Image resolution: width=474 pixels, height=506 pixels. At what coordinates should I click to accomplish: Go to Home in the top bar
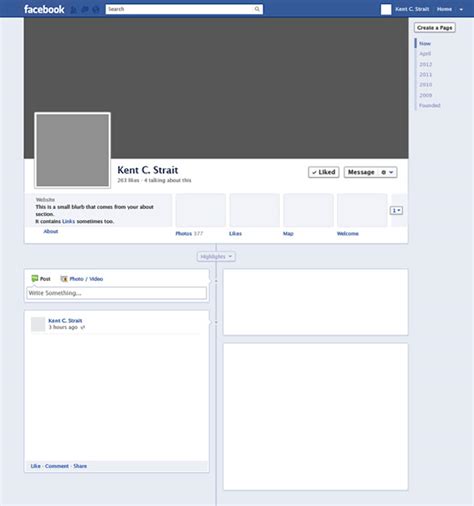(x=444, y=9)
